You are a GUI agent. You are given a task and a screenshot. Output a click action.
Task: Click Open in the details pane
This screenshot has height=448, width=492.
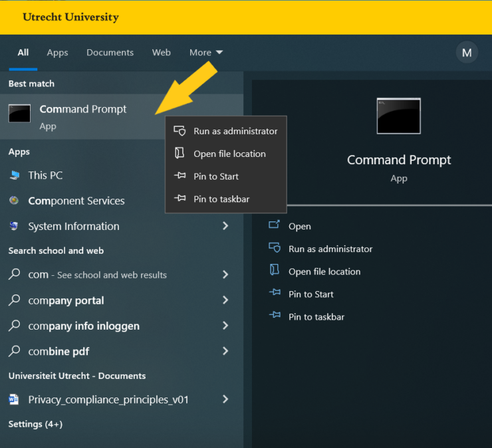(x=300, y=226)
